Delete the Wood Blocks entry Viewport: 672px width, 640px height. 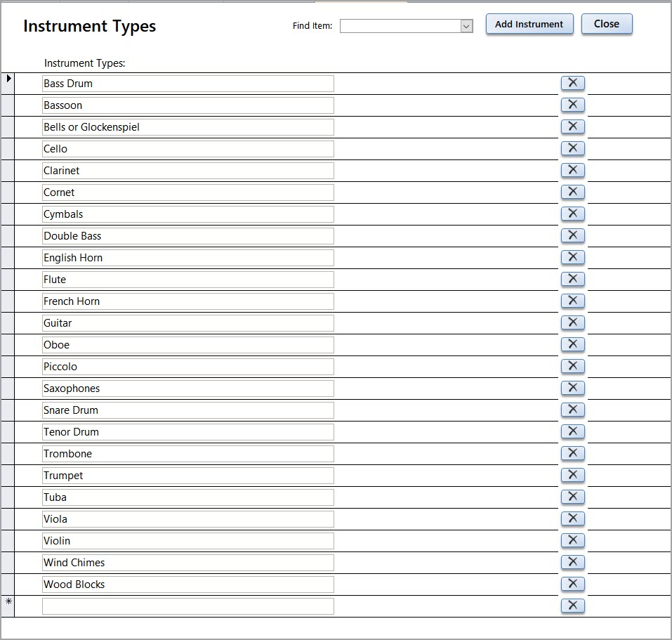pos(572,584)
